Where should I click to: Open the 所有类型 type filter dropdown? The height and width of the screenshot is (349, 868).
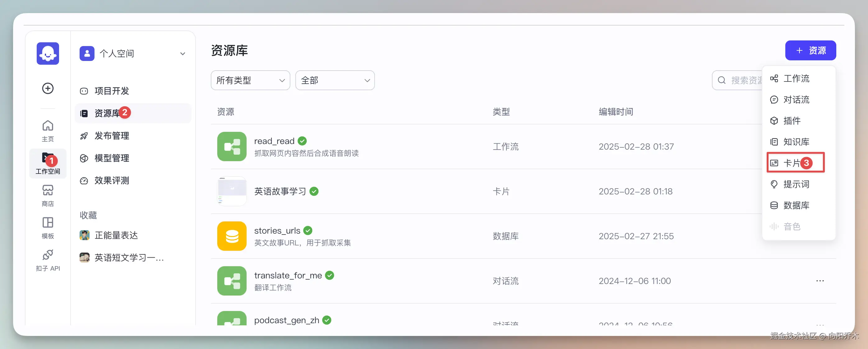tap(250, 80)
